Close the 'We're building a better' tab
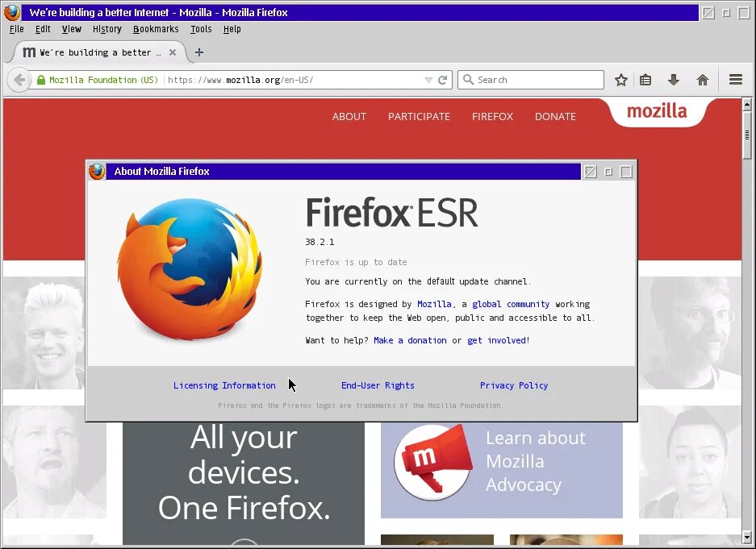Screen dimensions: 756x549 pos(173,52)
